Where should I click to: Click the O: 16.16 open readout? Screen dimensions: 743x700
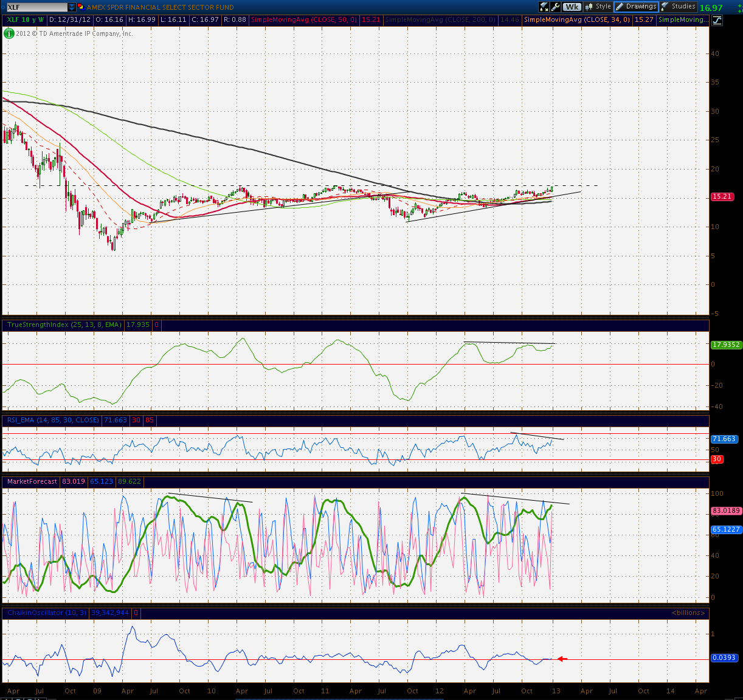[109, 20]
